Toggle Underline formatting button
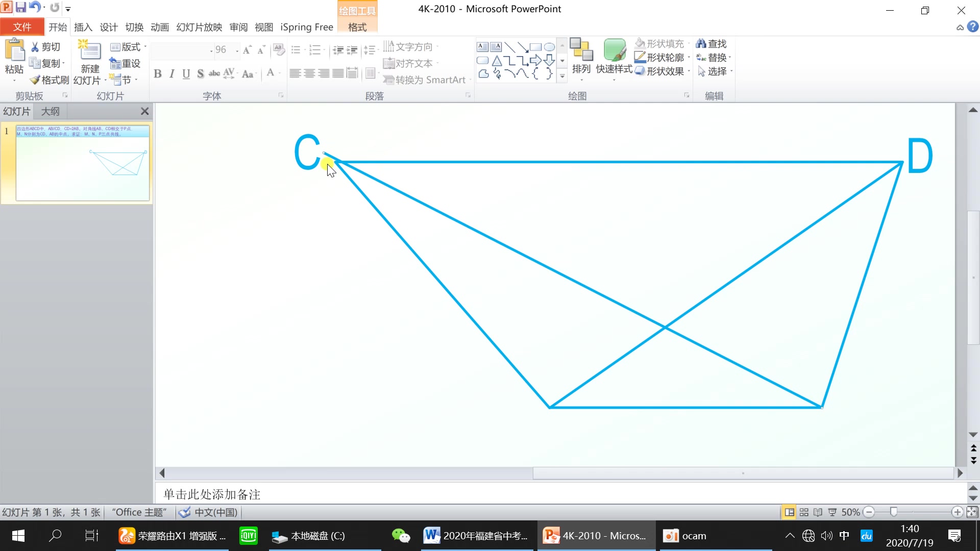980x551 pixels. pyautogui.click(x=186, y=73)
